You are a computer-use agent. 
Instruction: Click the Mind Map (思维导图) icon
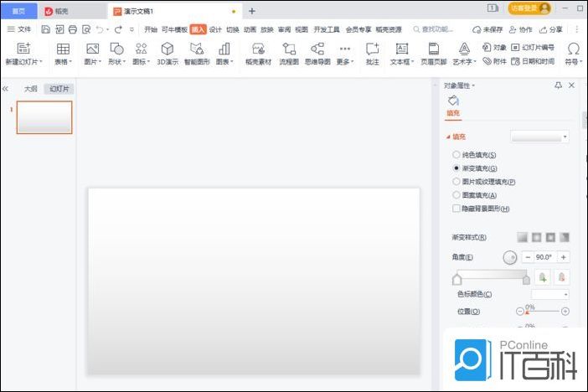point(317,49)
